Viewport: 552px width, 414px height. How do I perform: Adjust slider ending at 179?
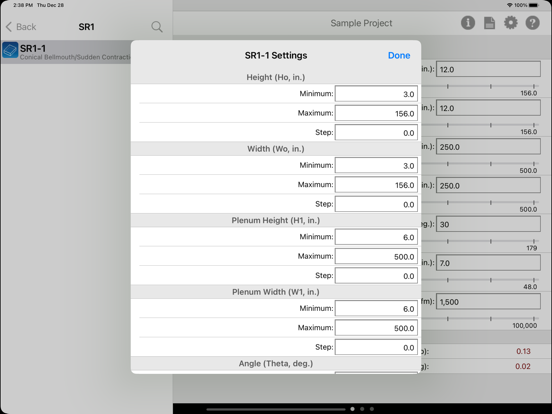[481, 241]
